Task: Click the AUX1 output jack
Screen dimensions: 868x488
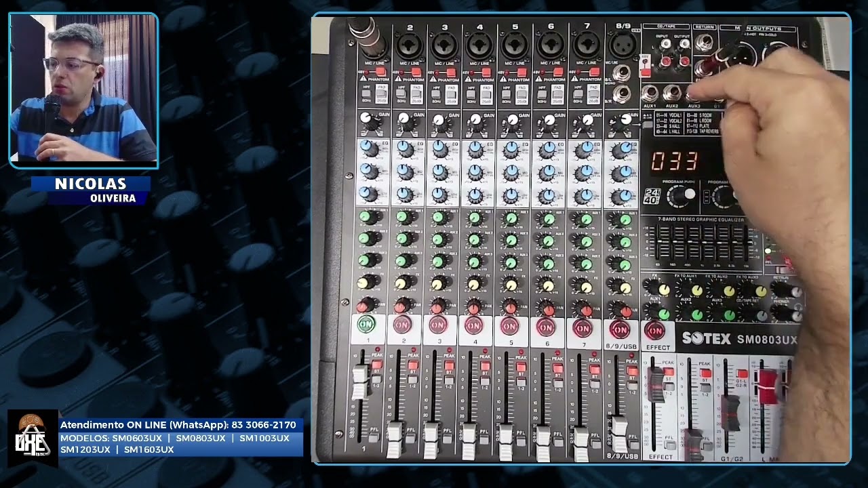Action: [x=650, y=93]
